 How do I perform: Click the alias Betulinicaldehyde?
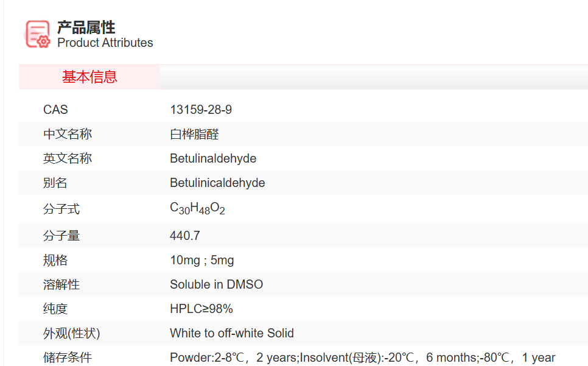(x=217, y=183)
